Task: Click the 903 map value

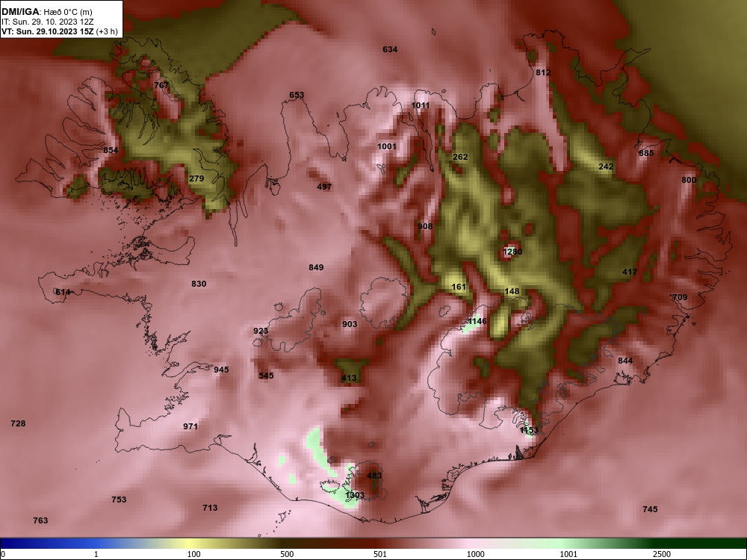Action: [350, 325]
